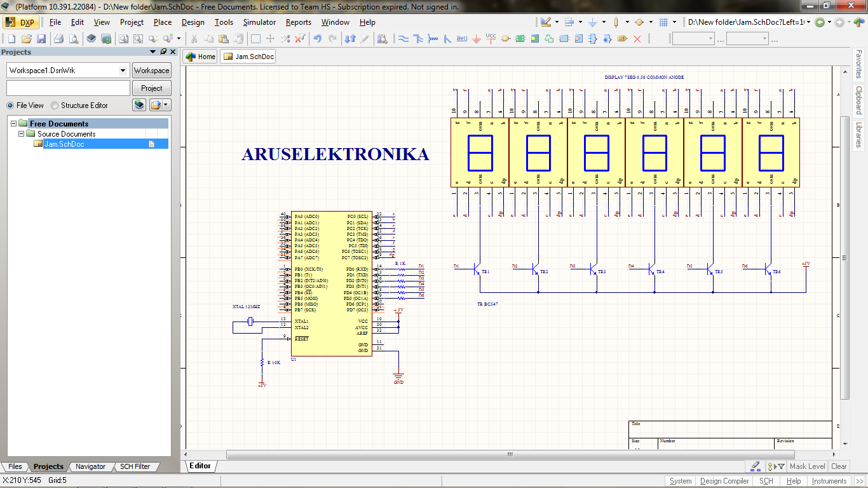Place a GND power port
Screen dimensions: 868x488
[476, 38]
